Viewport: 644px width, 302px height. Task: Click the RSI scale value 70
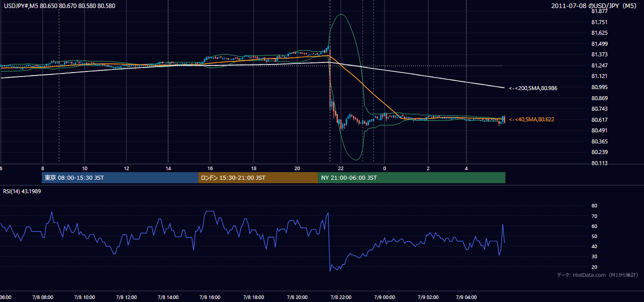pos(594,216)
